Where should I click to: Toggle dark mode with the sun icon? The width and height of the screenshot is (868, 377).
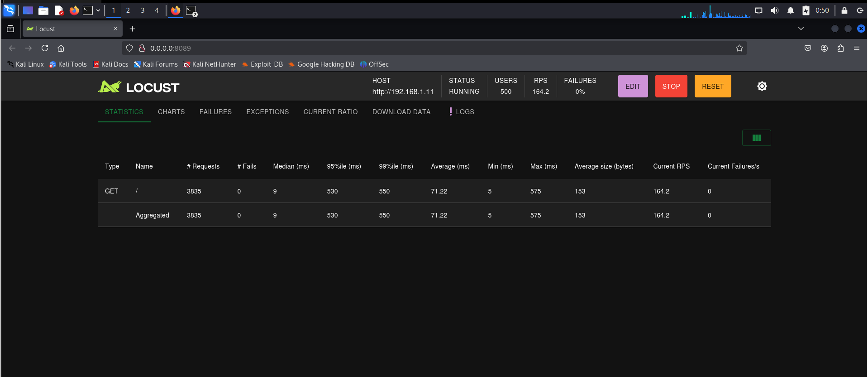point(762,86)
